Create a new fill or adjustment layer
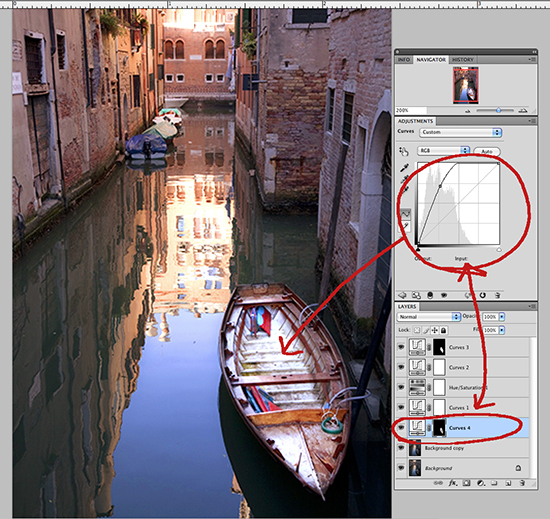 481,483
